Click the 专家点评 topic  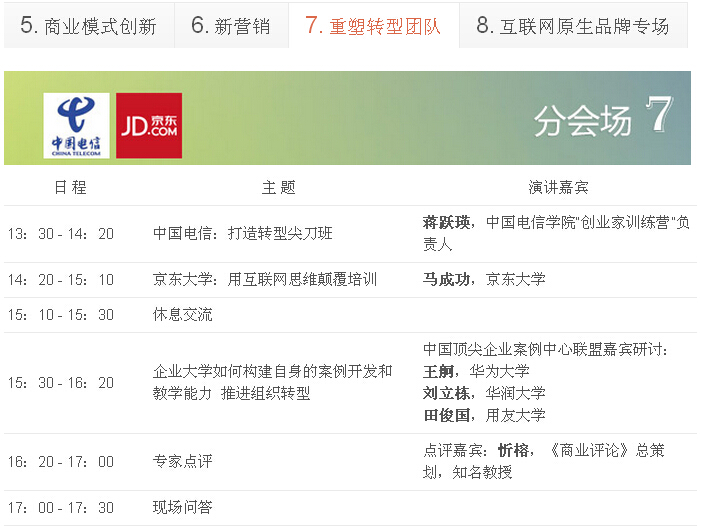[x=182, y=461]
